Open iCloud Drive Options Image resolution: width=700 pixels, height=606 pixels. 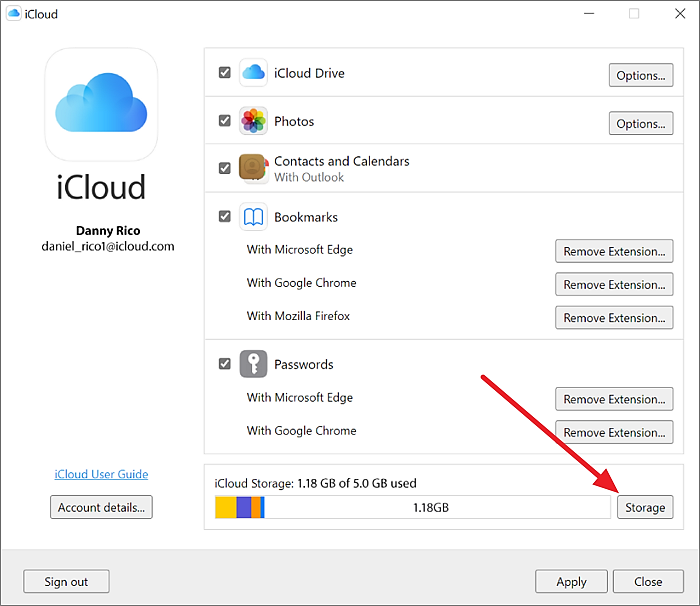pyautogui.click(x=640, y=75)
